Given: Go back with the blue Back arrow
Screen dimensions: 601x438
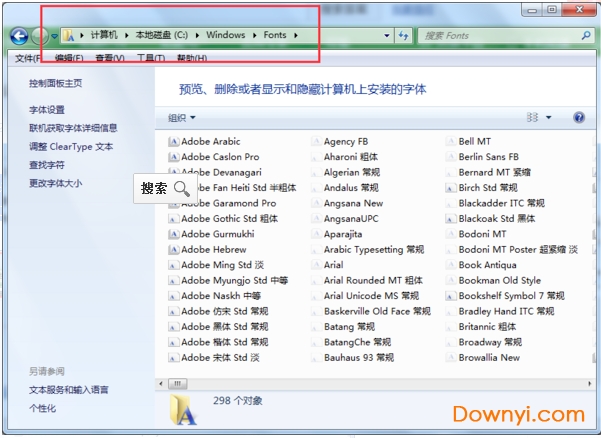Looking at the screenshot, I should [19, 36].
